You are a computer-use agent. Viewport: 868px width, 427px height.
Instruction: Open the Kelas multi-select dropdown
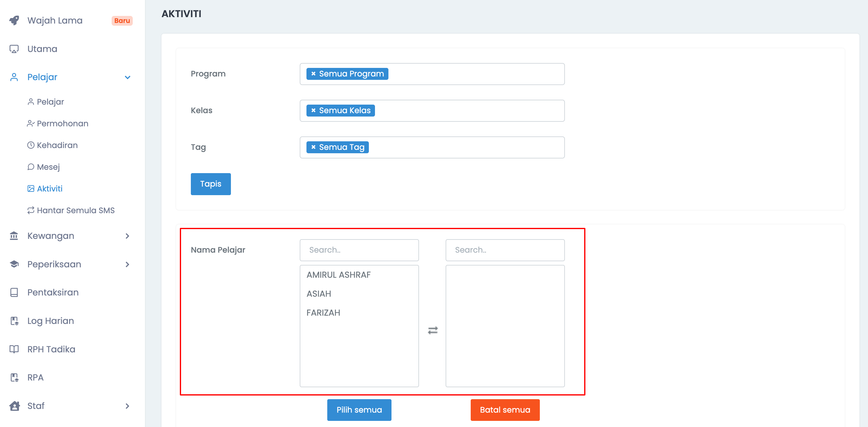pos(432,110)
